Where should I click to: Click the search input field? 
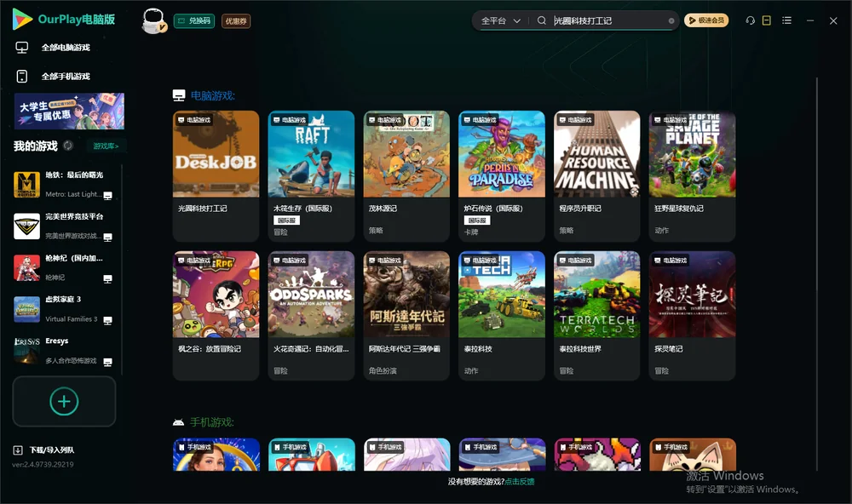(x=608, y=20)
